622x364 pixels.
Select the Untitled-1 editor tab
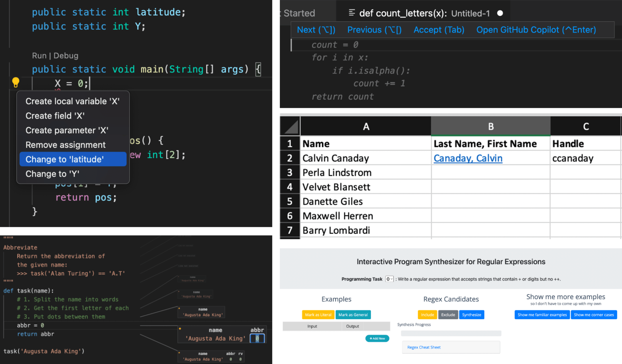pos(470,13)
